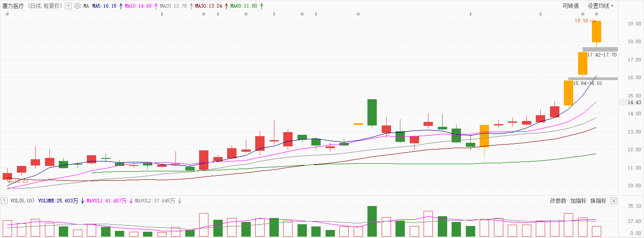Click the VOLUME:25.603万 readout

(58, 201)
